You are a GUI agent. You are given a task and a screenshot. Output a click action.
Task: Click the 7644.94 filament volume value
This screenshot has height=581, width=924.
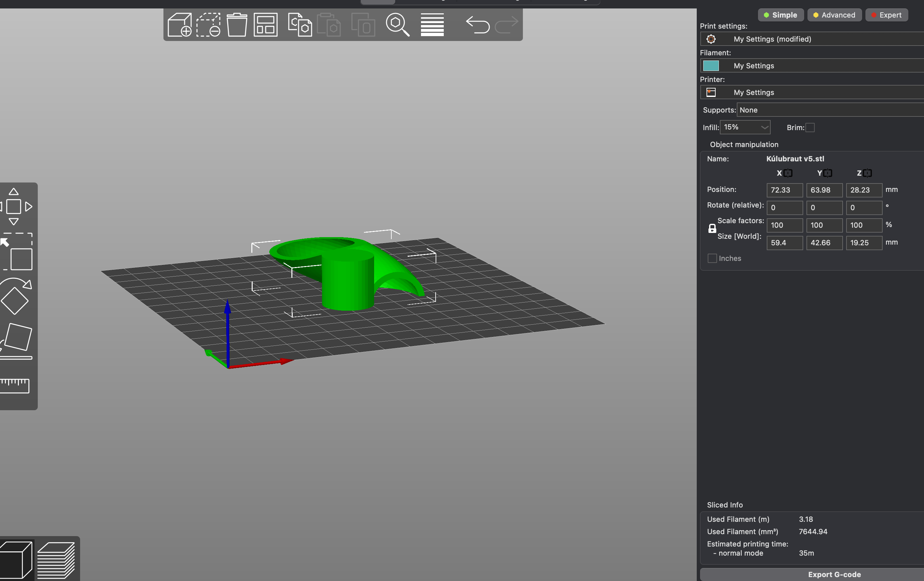point(813,532)
